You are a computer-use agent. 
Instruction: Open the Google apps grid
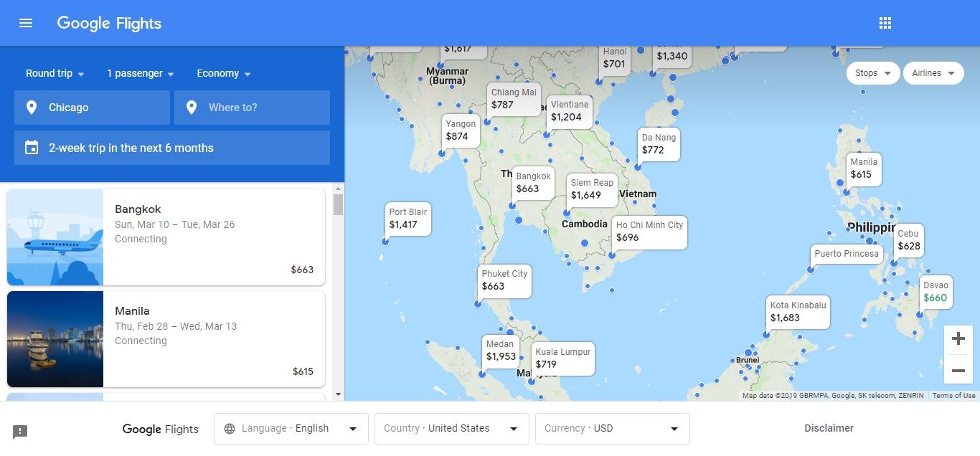pyautogui.click(x=885, y=23)
